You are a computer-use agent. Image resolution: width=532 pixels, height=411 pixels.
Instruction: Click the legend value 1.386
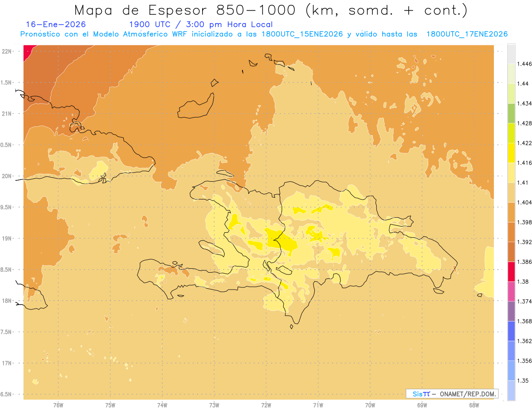point(524,262)
